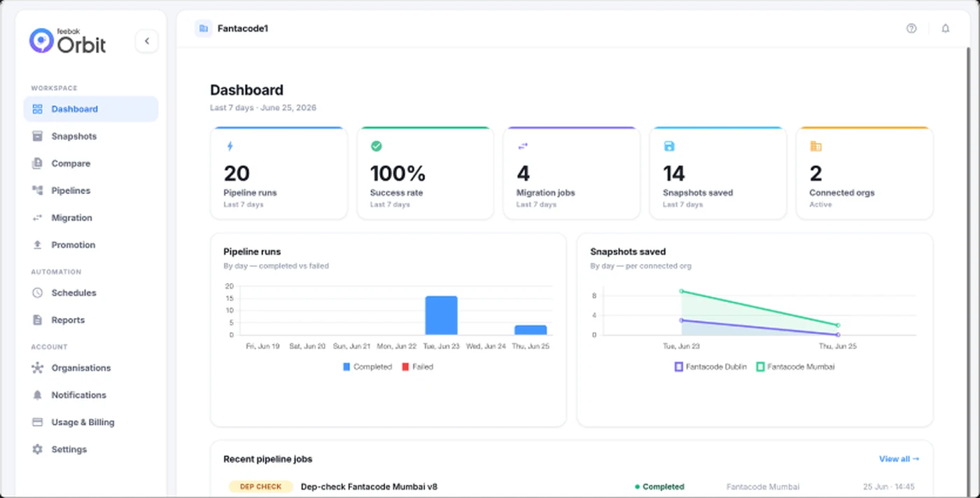Open the top bar notification bell

[946, 29]
